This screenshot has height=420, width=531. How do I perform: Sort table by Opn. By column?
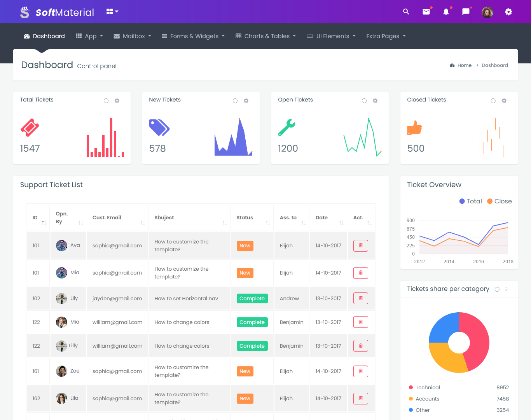pyautogui.click(x=68, y=218)
